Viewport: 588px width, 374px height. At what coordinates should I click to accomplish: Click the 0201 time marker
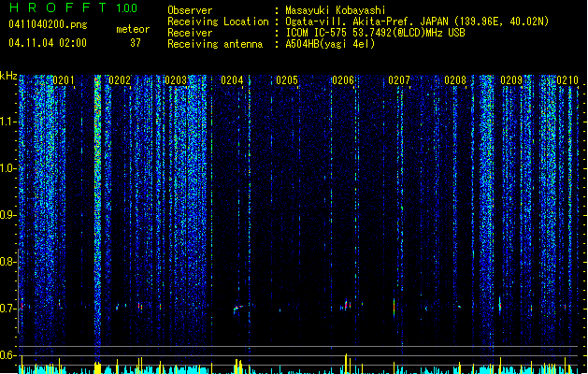(x=64, y=80)
